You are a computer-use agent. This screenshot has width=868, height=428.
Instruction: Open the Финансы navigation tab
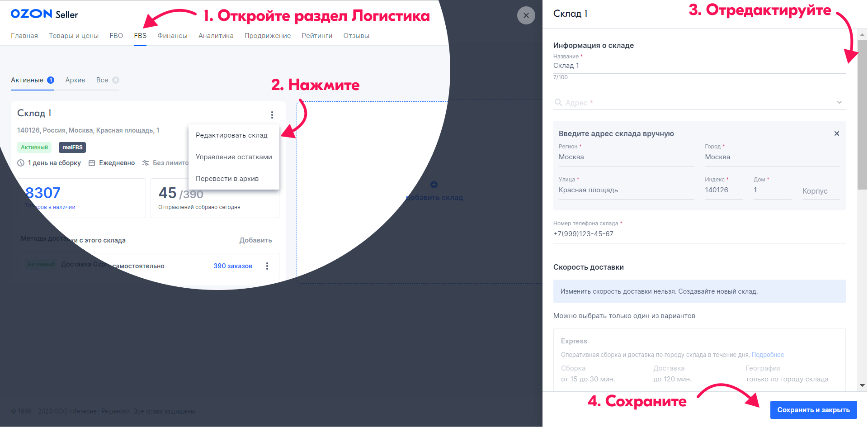[172, 36]
